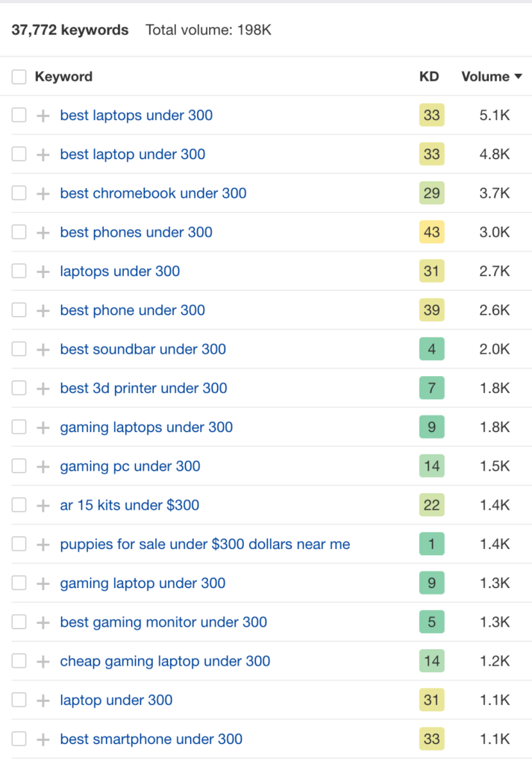The height and width of the screenshot is (764, 532).
Task: Click plus icon for gaming pc under 300
Action: 43,466
